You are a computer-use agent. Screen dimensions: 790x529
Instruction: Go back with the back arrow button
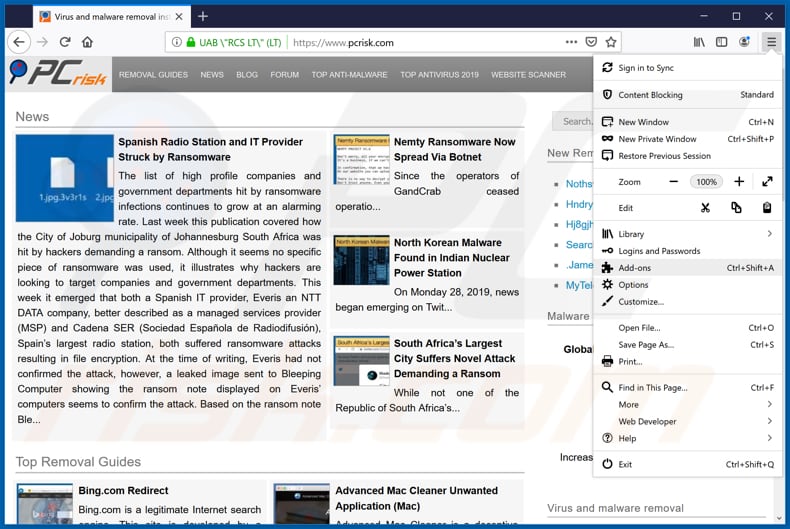coord(19,42)
